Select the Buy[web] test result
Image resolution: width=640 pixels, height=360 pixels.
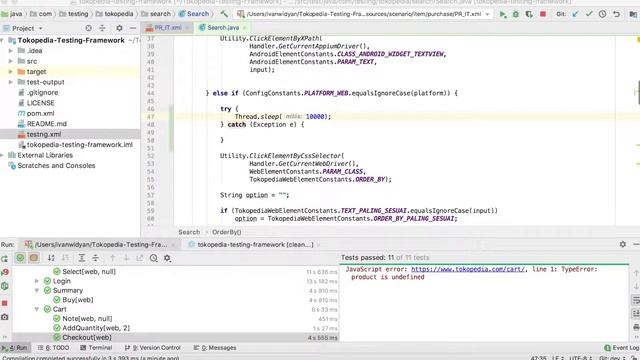click(x=78, y=300)
